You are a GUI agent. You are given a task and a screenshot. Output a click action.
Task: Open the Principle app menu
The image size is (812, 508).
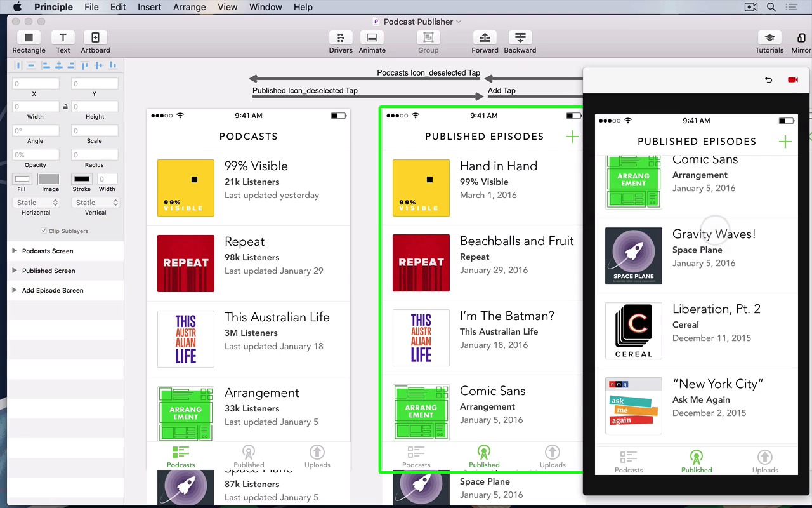tap(53, 7)
